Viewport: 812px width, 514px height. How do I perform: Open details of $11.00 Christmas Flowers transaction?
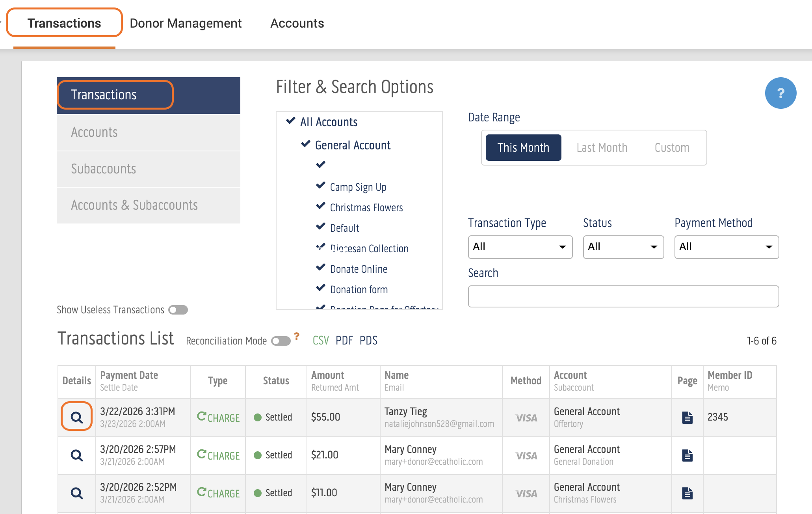pyautogui.click(x=76, y=493)
